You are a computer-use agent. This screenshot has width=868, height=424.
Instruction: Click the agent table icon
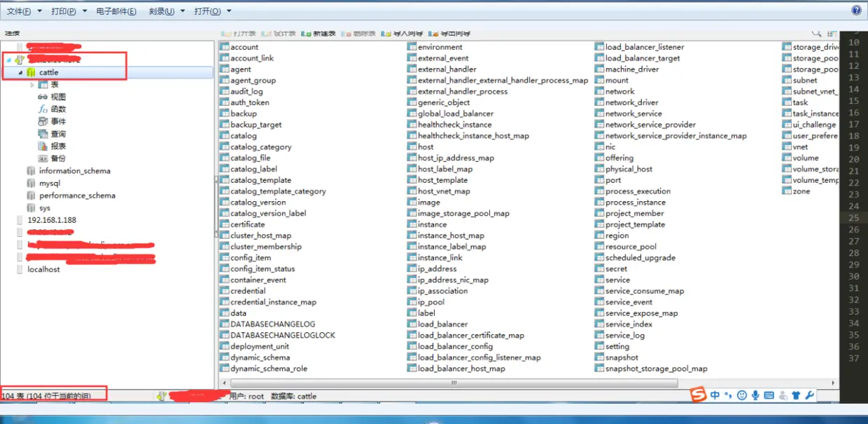tap(225, 69)
